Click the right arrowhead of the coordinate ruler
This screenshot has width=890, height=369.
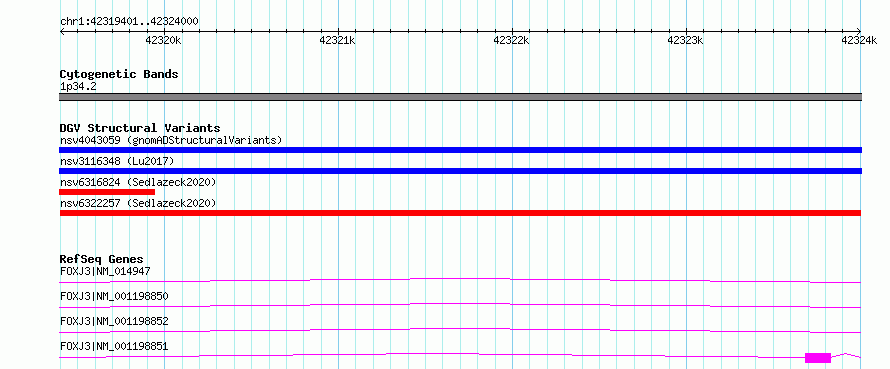coord(858,32)
